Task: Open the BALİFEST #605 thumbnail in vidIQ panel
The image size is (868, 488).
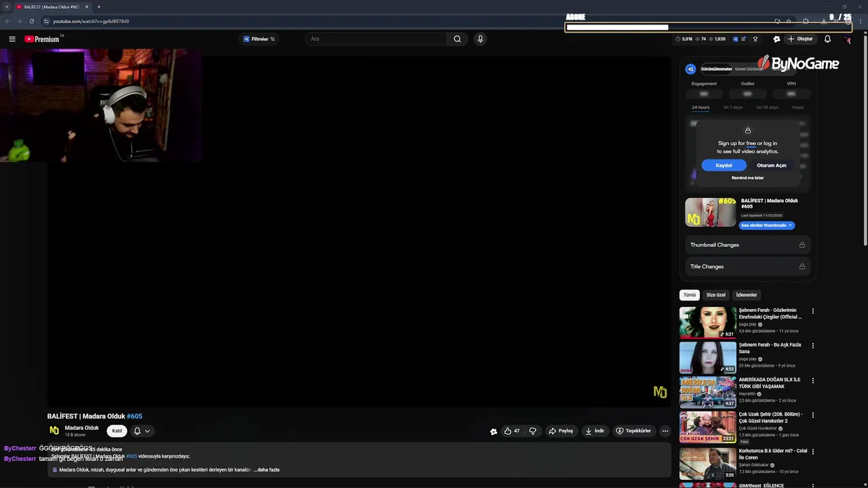Action: [710, 212]
